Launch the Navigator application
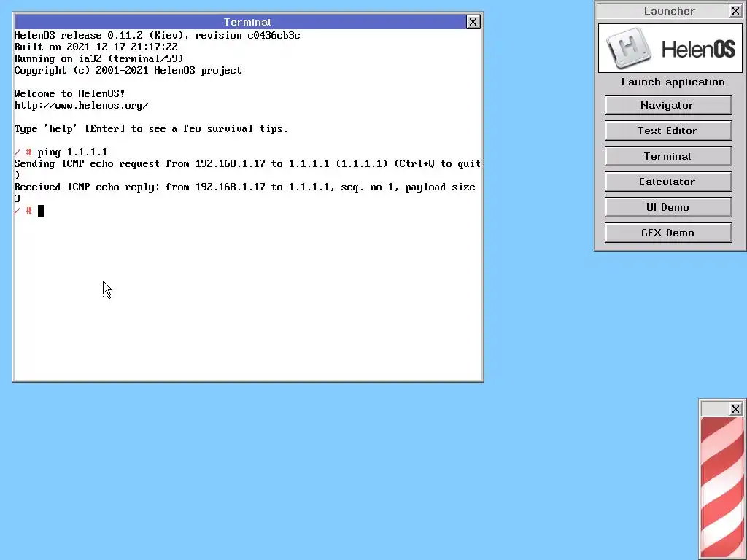The image size is (747, 560). [668, 105]
